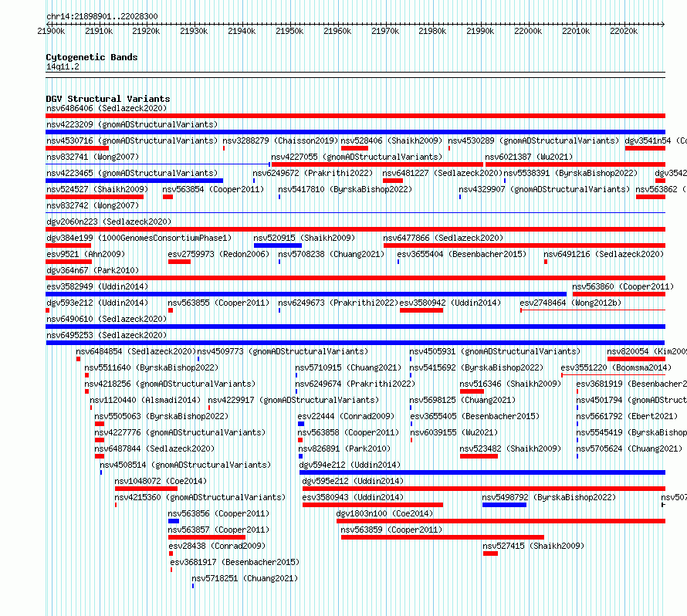The height and width of the screenshot is (616, 687).
Task: Click the red bar under dgv1803n100
Action: (x=501, y=521)
